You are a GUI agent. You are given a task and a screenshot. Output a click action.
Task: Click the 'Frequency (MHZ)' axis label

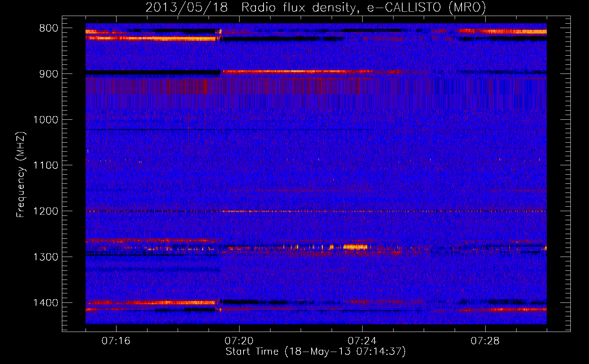[x=21, y=175]
